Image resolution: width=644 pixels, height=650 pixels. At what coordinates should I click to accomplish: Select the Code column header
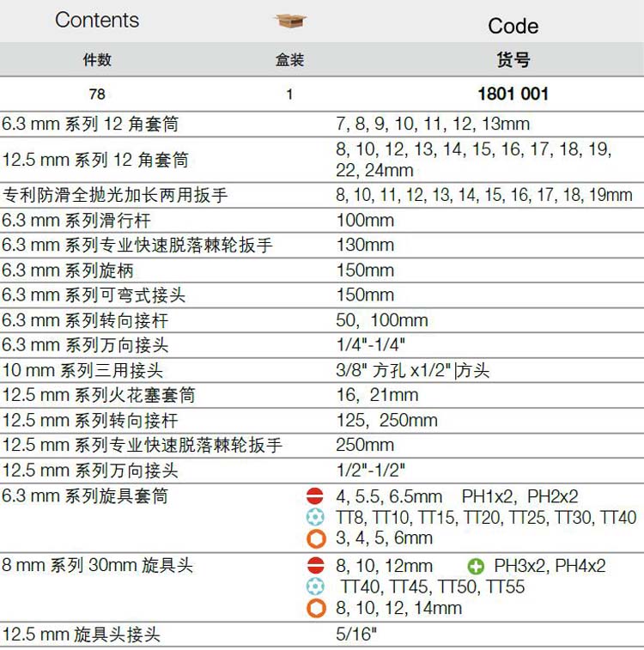pyautogui.click(x=513, y=26)
